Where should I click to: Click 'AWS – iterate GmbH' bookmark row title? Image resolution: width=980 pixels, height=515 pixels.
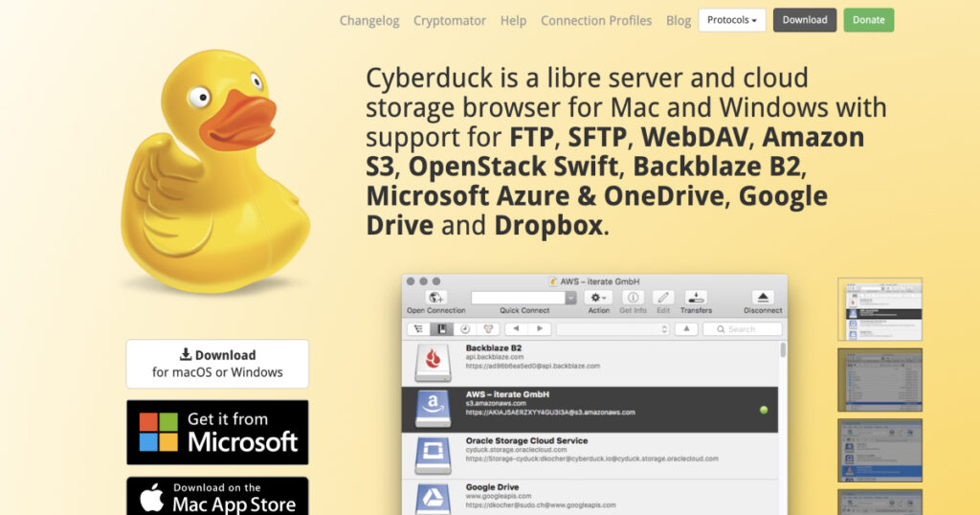coord(507,394)
